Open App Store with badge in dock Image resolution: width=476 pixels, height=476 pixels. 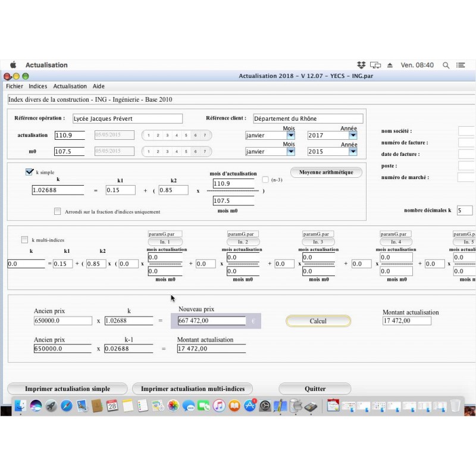pos(250,406)
